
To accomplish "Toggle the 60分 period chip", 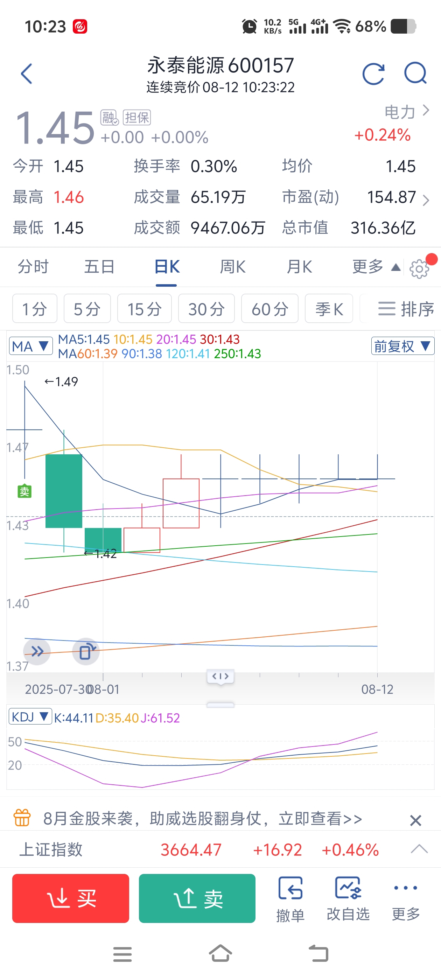I will [x=269, y=309].
